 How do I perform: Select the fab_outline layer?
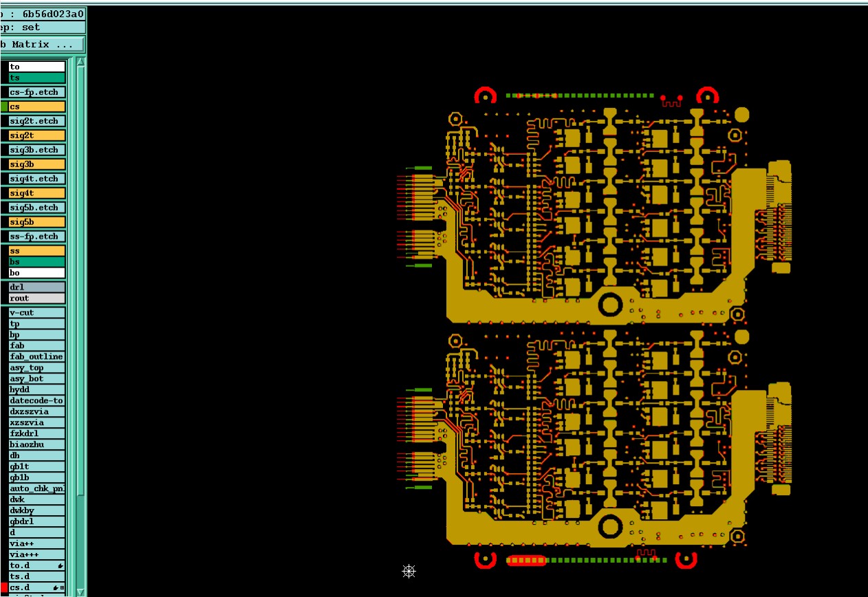(37, 357)
